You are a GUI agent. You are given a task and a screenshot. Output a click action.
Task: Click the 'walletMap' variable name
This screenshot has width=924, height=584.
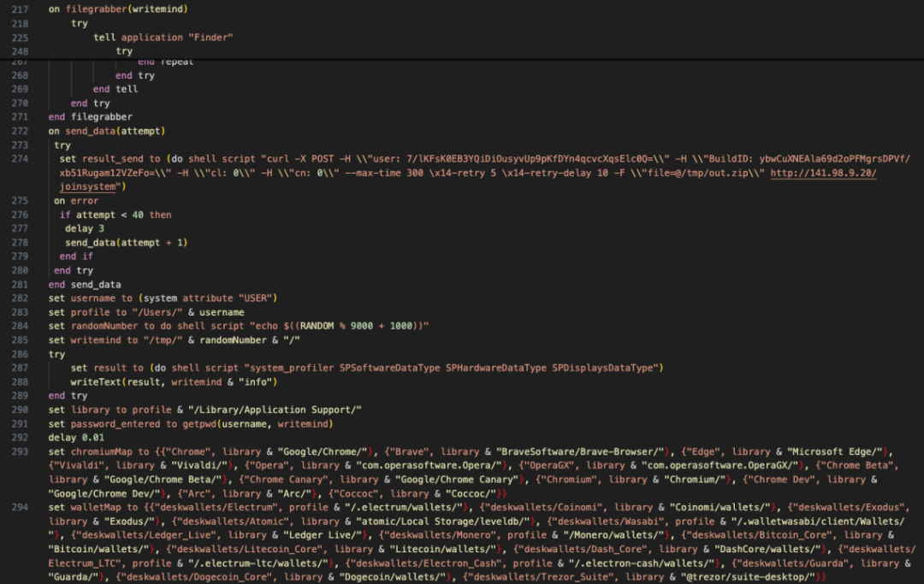[96, 507]
